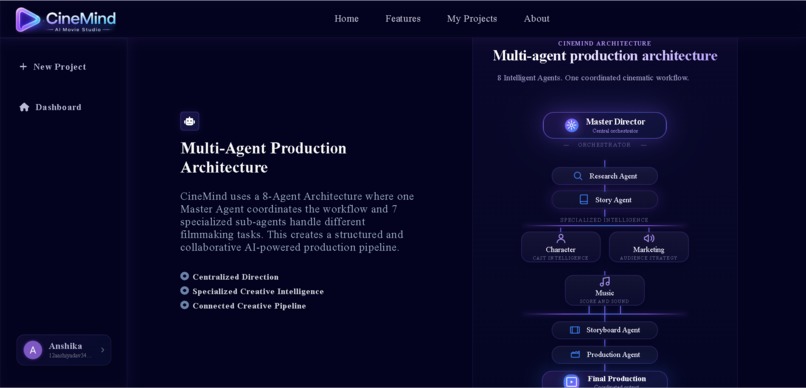Click the Research Agent magnifier icon
Screen dimensions: 806x388
[578, 176]
